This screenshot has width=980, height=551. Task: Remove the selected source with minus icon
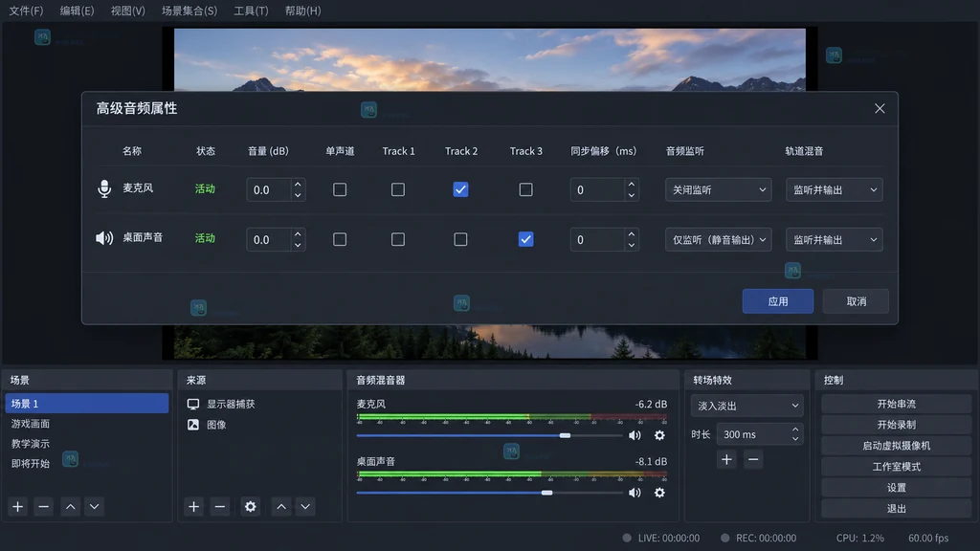click(x=219, y=507)
